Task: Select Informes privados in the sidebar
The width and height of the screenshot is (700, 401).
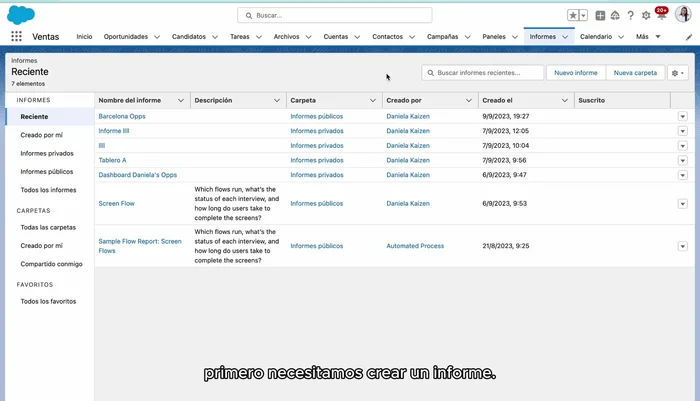Action: pos(47,153)
